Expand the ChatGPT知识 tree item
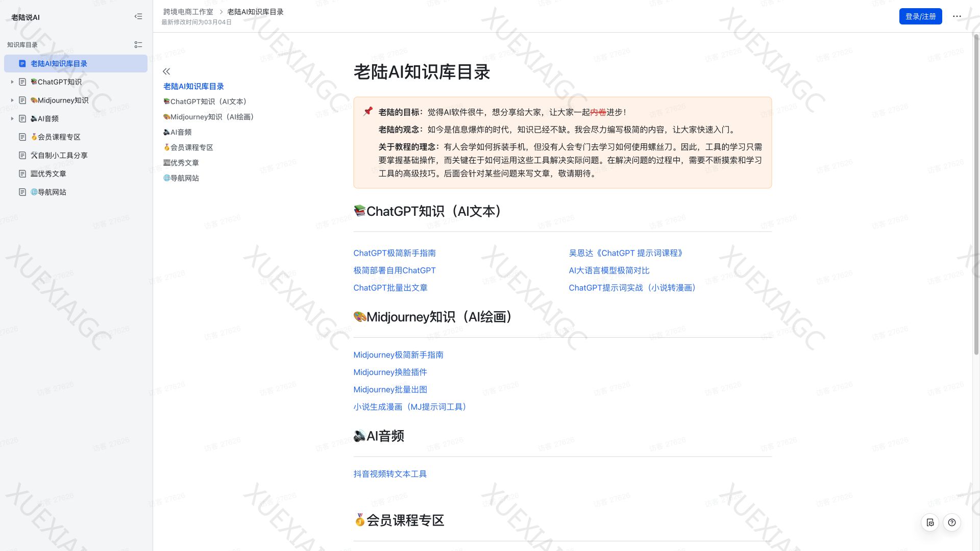This screenshot has height=551, width=980. 12,82
